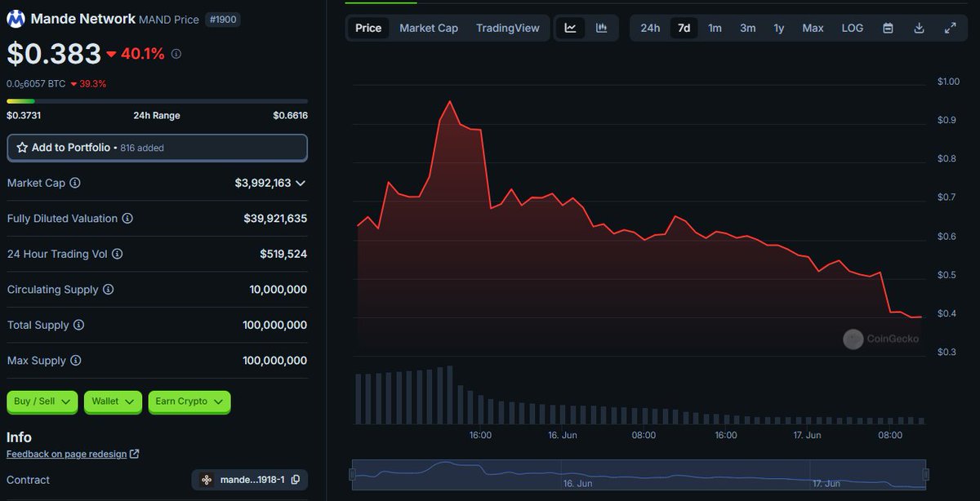Image resolution: width=980 pixels, height=501 pixels.
Task: Switch to candlestick chart view icon
Action: pyautogui.click(x=602, y=28)
